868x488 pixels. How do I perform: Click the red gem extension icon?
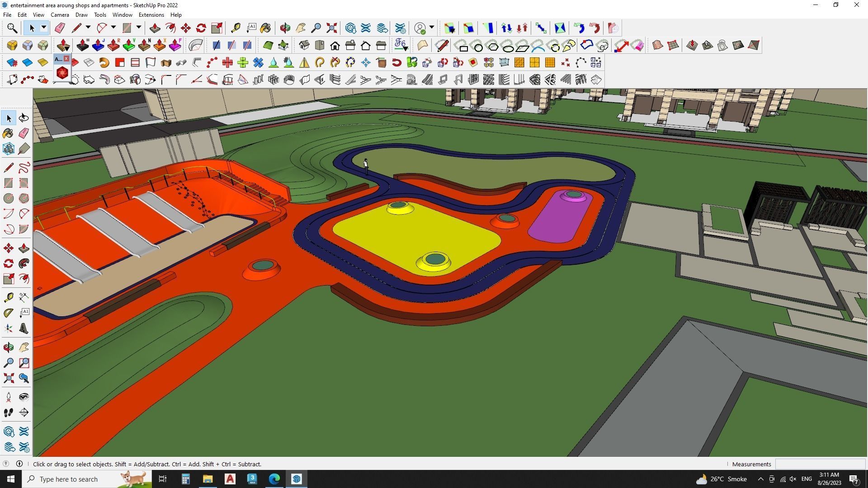click(x=62, y=73)
